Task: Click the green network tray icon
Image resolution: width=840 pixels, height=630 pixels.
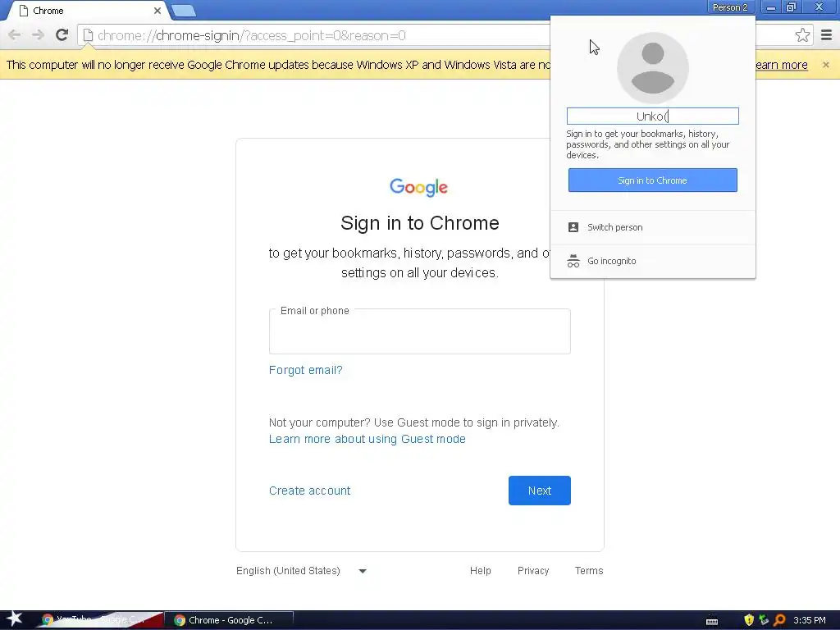Action: click(x=764, y=620)
